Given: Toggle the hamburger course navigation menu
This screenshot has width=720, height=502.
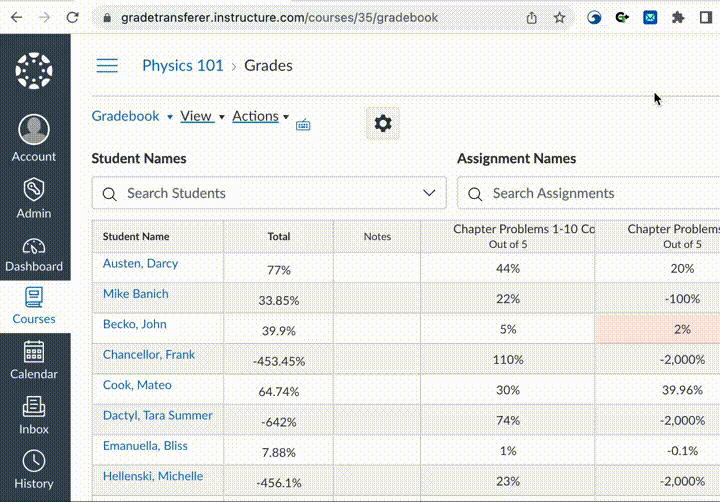Looking at the screenshot, I should pyautogui.click(x=107, y=66).
